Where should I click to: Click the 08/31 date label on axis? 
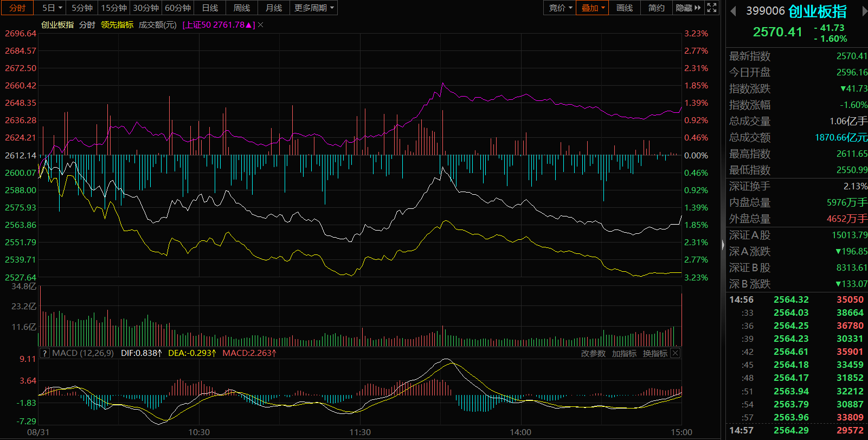[x=38, y=432]
